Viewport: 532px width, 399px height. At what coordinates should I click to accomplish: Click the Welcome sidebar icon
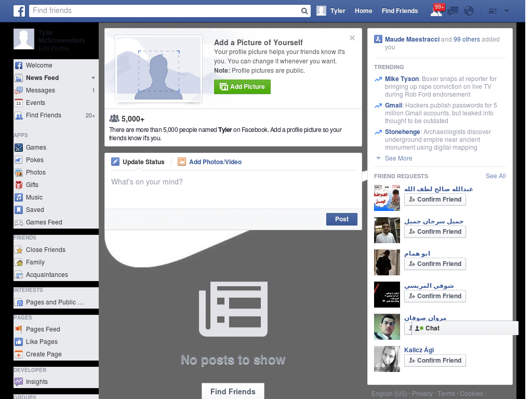(19, 65)
